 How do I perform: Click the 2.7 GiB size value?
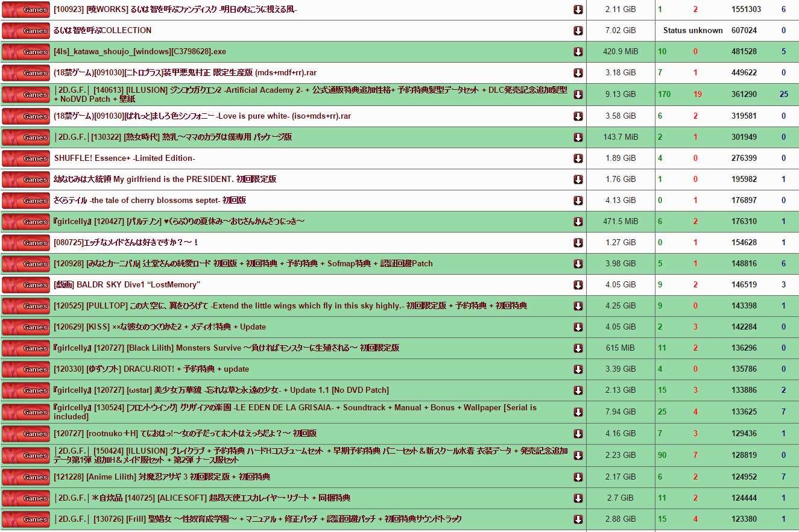click(621, 498)
